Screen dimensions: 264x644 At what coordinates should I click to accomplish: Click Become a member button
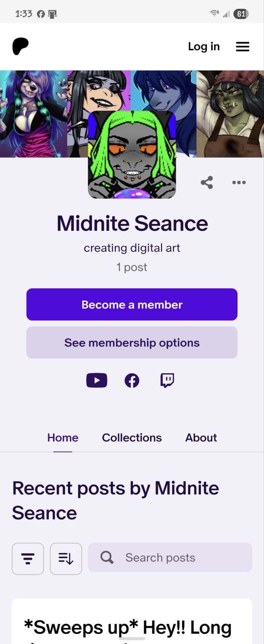click(132, 305)
